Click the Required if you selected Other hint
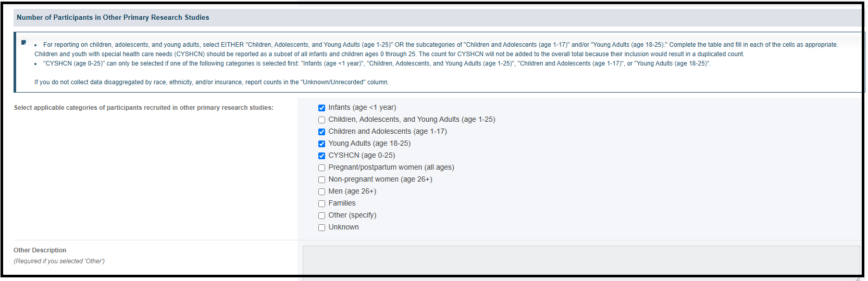The width and height of the screenshot is (868, 281). click(x=59, y=261)
